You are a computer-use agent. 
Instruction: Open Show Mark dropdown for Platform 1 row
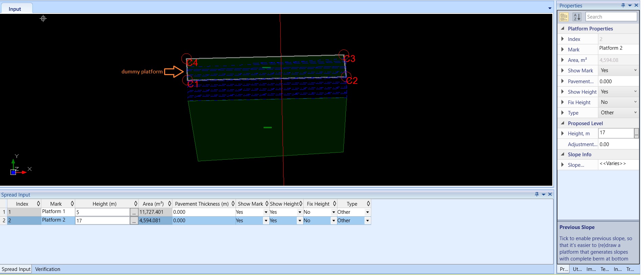[x=266, y=212]
